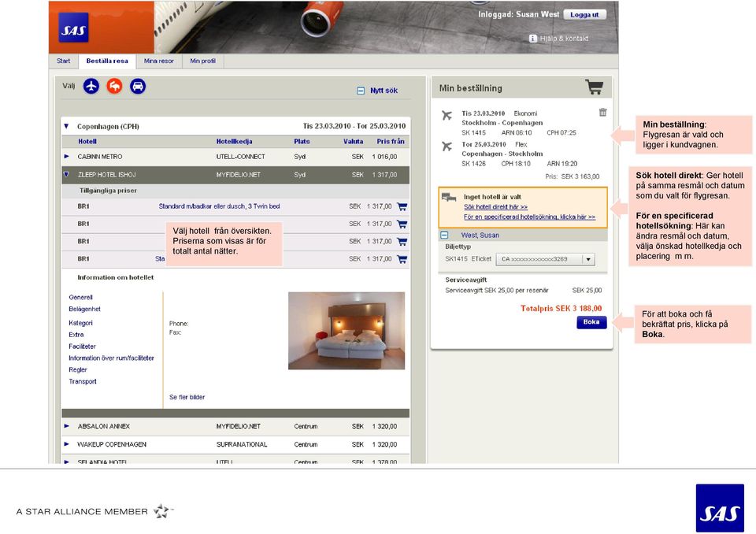Viewport: 756px width, 534px height.
Task: Select the car rental icon
Action: click(137, 87)
